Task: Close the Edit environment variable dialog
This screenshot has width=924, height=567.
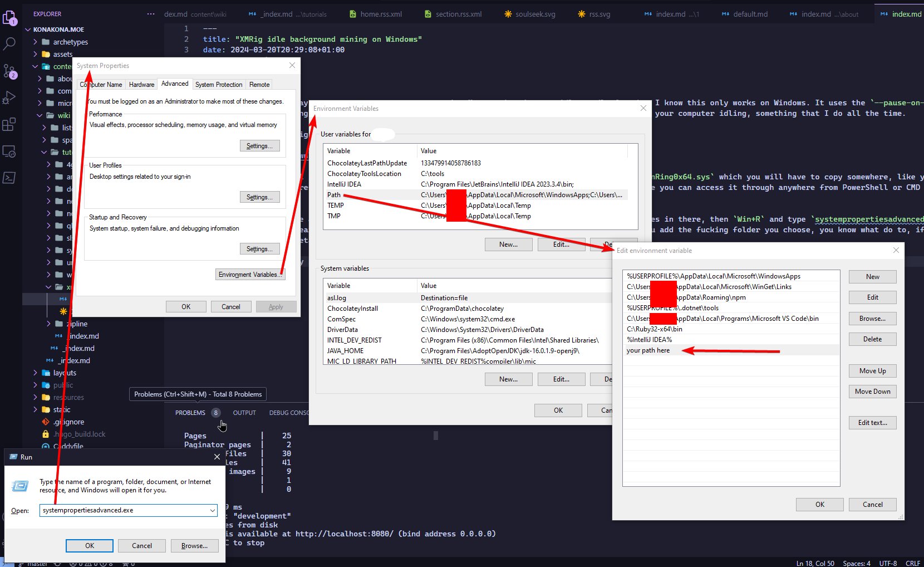Action: tap(896, 250)
